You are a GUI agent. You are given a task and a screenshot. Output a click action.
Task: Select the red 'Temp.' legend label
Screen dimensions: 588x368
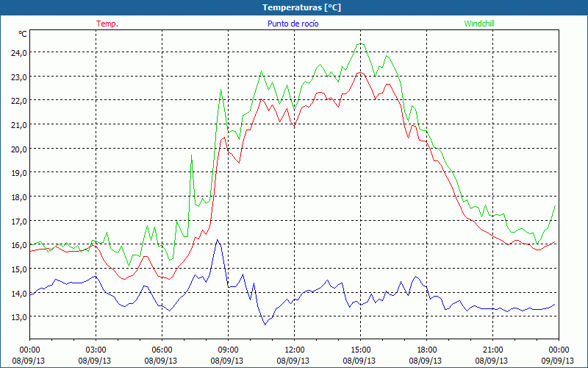pyautogui.click(x=107, y=24)
